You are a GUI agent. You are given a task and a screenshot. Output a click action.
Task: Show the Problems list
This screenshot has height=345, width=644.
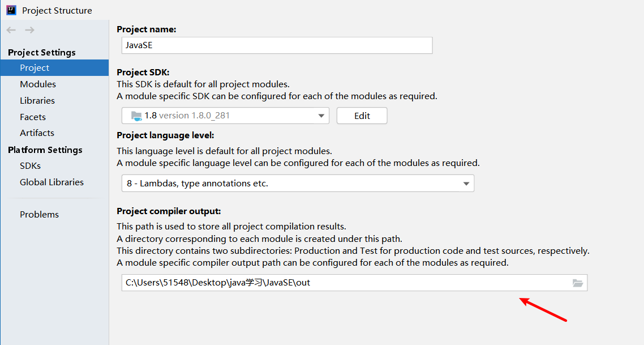click(39, 215)
